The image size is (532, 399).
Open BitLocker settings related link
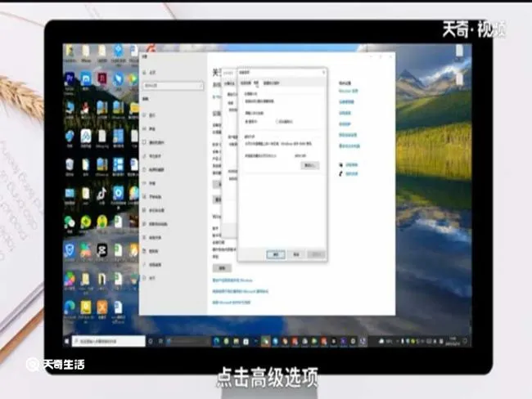point(348,91)
